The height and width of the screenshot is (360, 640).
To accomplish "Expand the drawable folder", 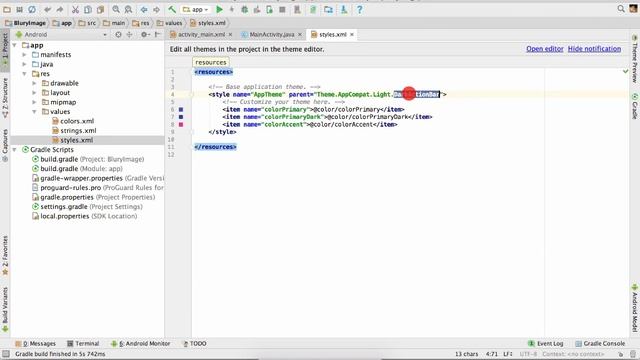I will (34, 83).
